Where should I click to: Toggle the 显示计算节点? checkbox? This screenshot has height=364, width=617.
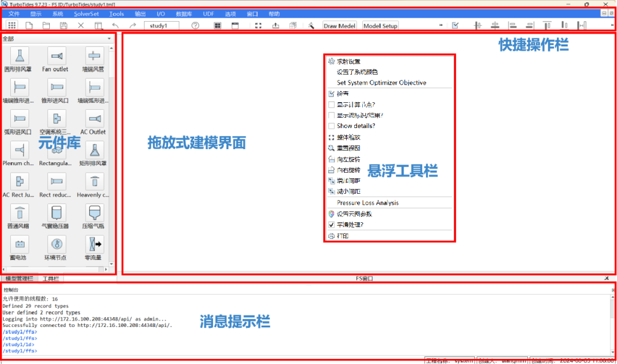pos(331,104)
